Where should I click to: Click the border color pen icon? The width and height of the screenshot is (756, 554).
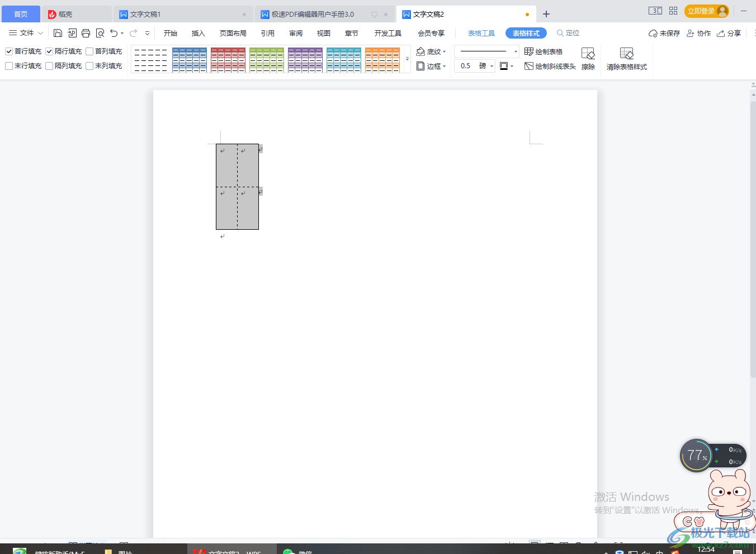point(504,66)
